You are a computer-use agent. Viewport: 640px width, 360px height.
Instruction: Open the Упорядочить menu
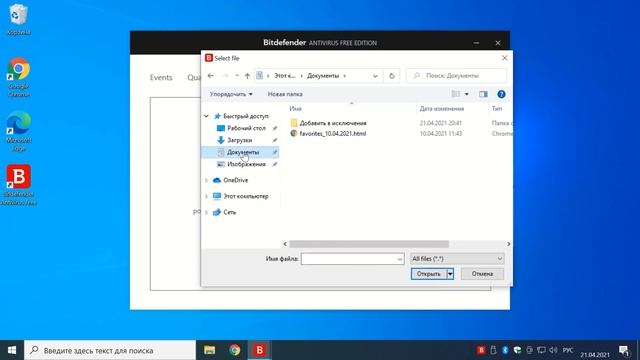tap(231, 94)
